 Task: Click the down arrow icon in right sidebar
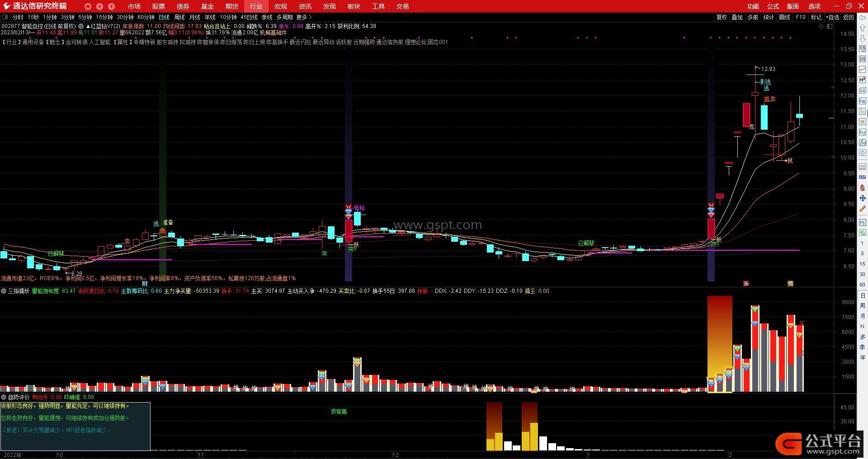[x=863, y=38]
